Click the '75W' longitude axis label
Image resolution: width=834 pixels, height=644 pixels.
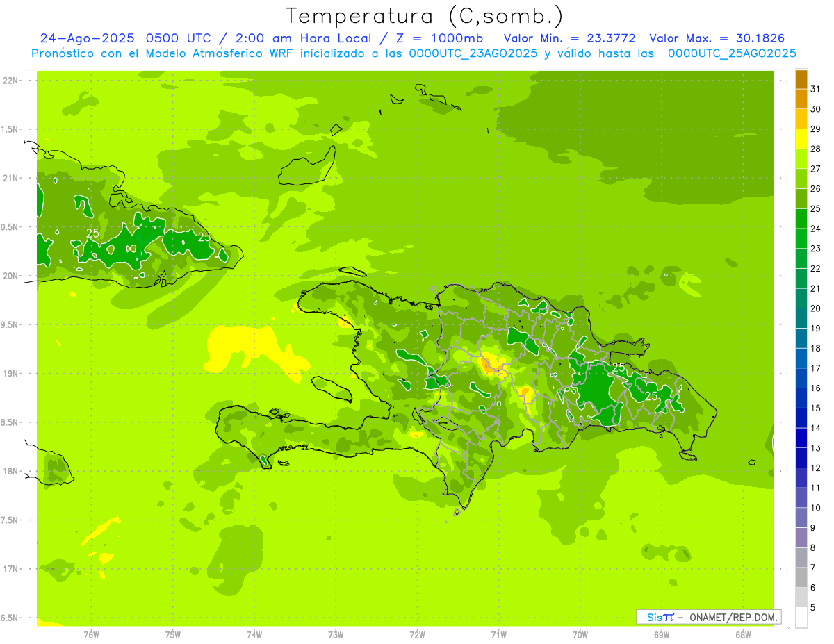(x=173, y=635)
